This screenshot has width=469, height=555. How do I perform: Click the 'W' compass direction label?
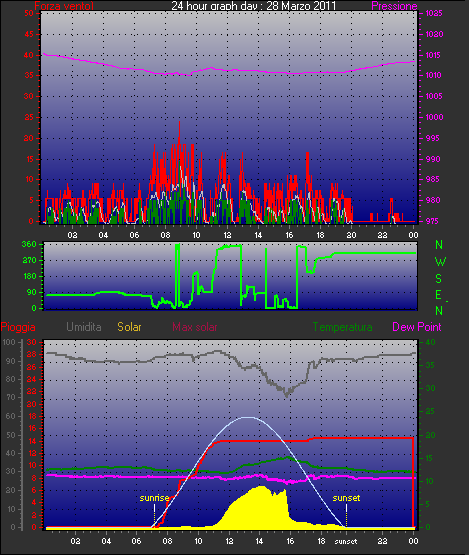tap(440, 262)
